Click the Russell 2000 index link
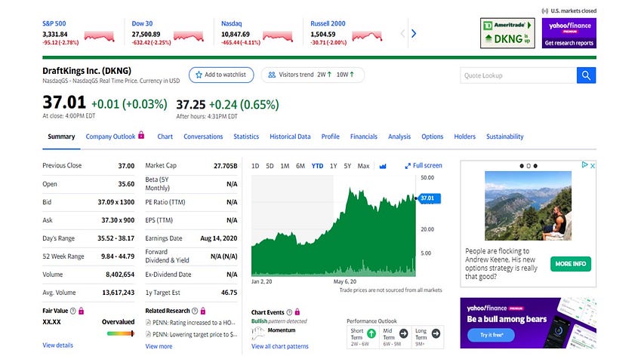 pyautogui.click(x=328, y=24)
